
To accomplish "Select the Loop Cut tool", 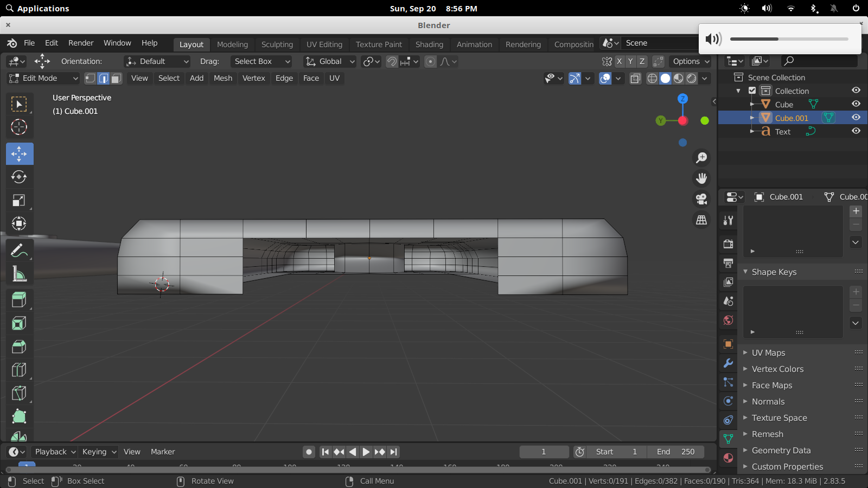I will tap(19, 370).
